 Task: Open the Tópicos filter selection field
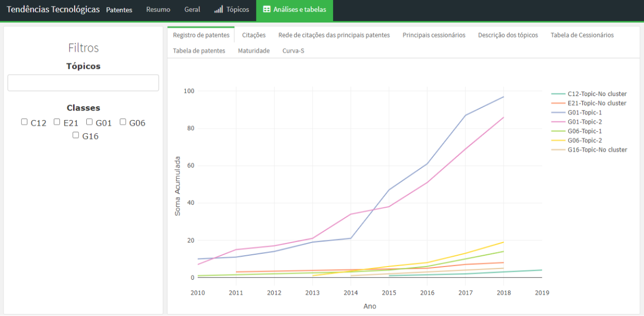pos(83,83)
